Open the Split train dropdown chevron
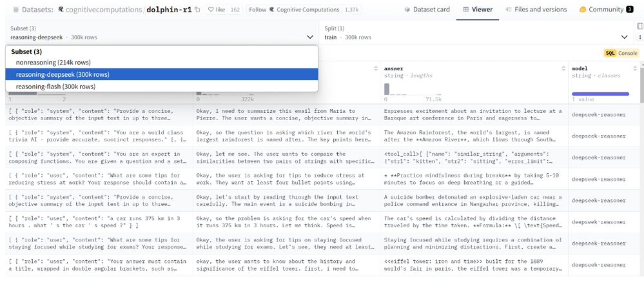644x288 pixels. click(x=624, y=37)
